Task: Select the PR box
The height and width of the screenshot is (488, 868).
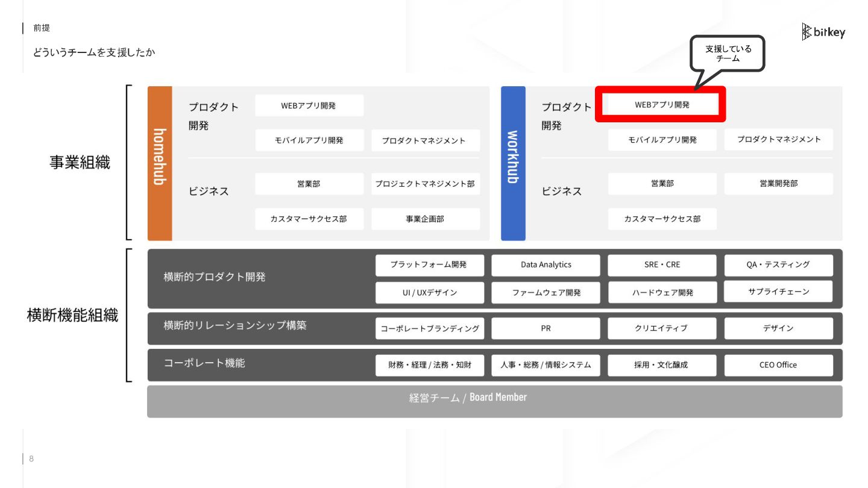Action: [x=546, y=328]
